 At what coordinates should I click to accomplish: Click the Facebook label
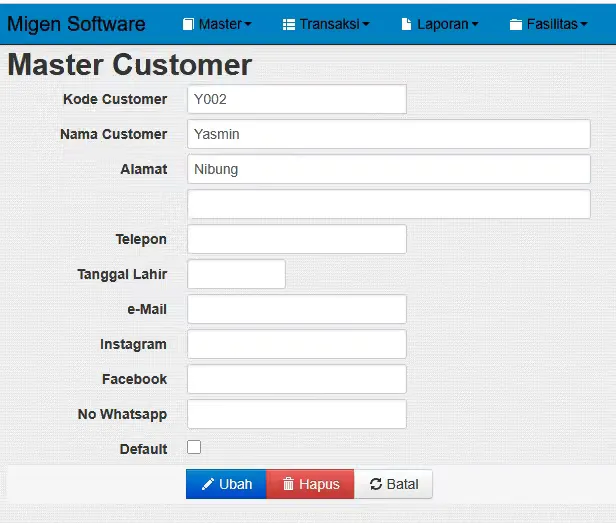(134, 379)
